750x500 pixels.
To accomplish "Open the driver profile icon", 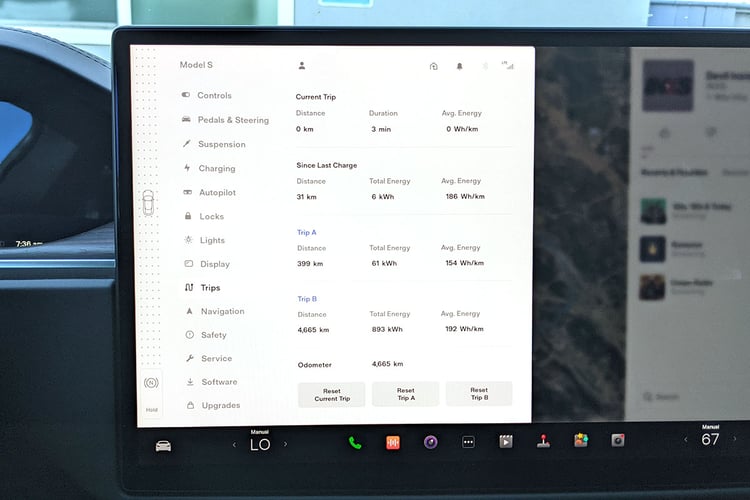I will (302, 66).
